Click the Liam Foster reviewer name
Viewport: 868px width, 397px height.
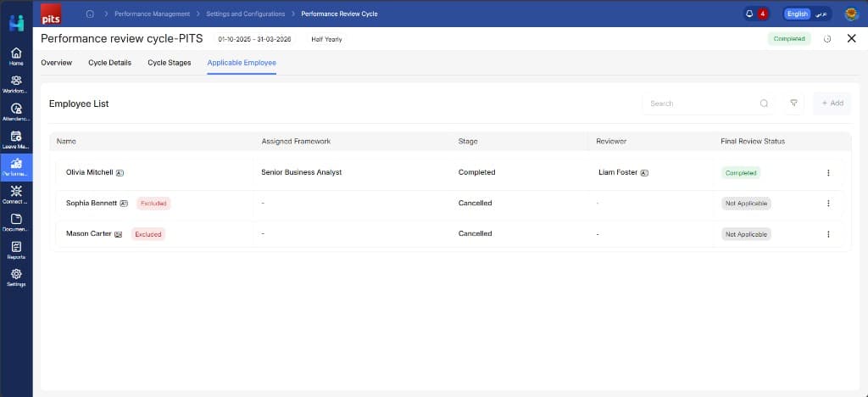point(618,172)
